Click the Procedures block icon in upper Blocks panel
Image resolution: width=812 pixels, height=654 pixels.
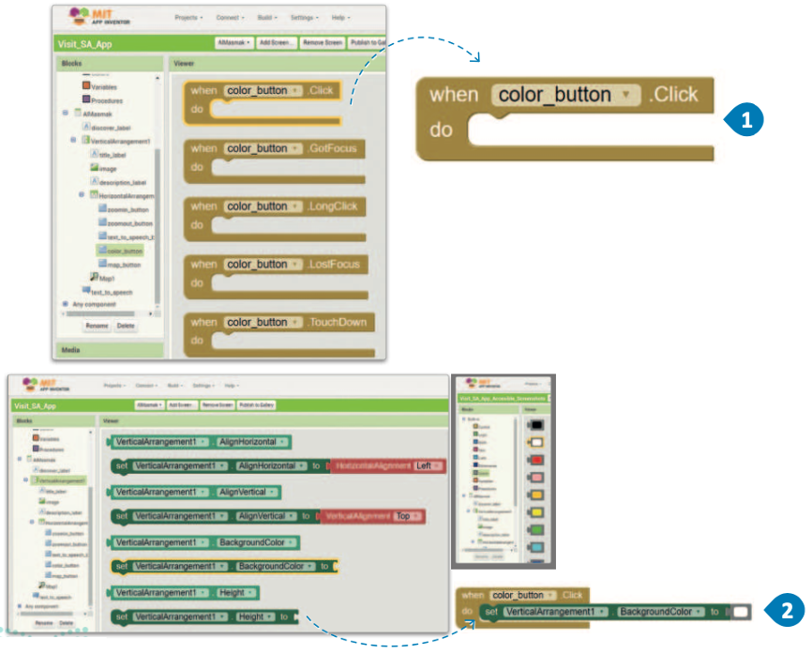[86, 99]
